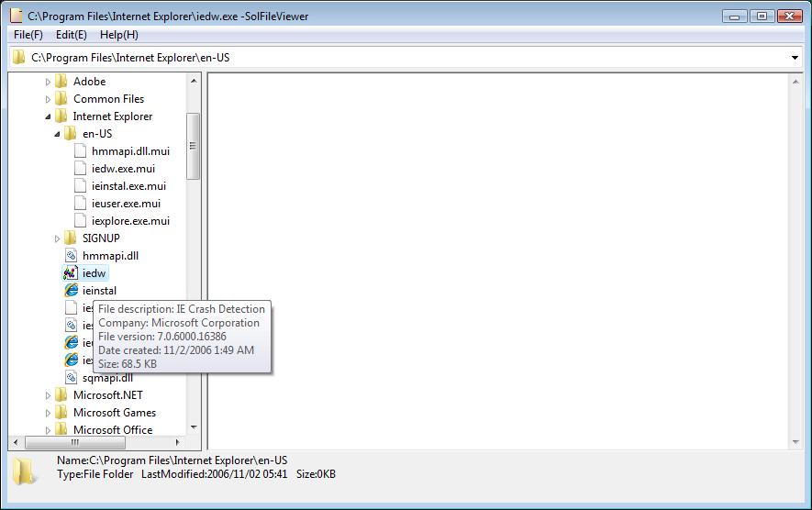Open the Help(H) menu
The image size is (812, 510).
point(118,35)
